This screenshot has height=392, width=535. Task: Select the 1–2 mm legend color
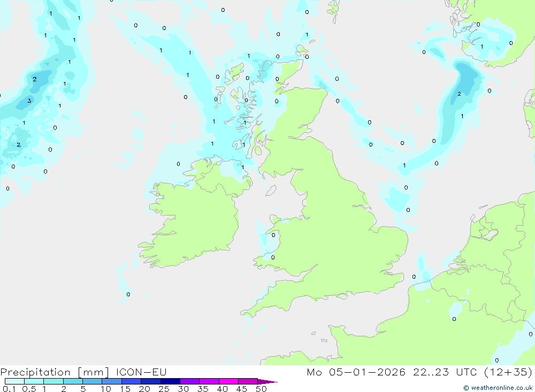[53, 381]
